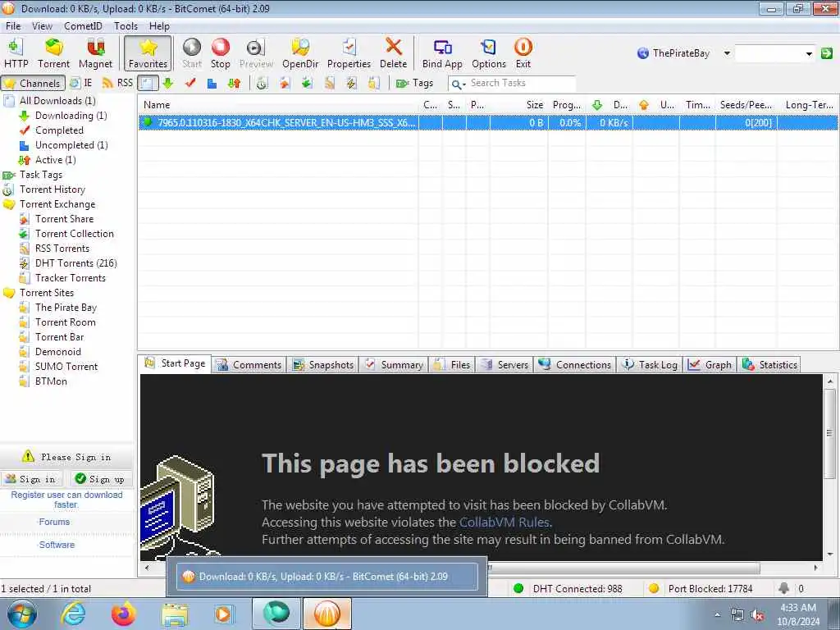Click the Preview toolbar icon

[256, 53]
